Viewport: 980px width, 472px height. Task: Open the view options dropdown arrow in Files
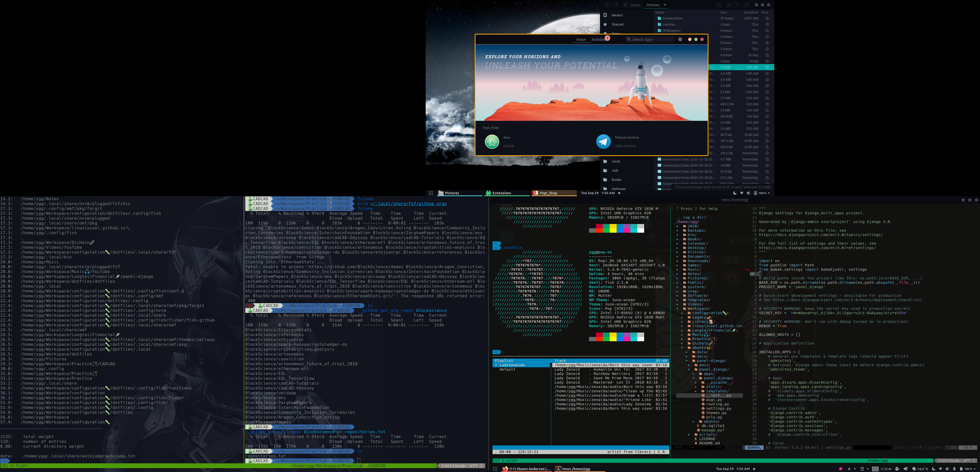tap(737, 5)
